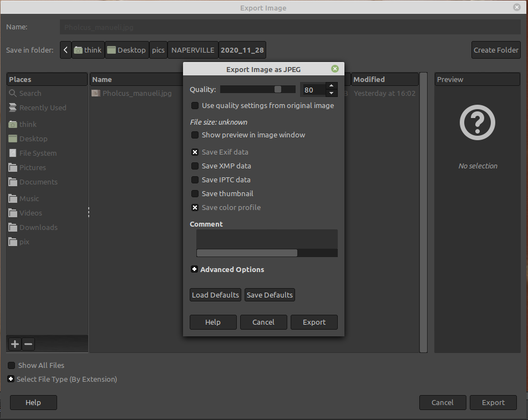This screenshot has width=528, height=420.
Task: Click Load Defaults button
Action: tap(215, 295)
